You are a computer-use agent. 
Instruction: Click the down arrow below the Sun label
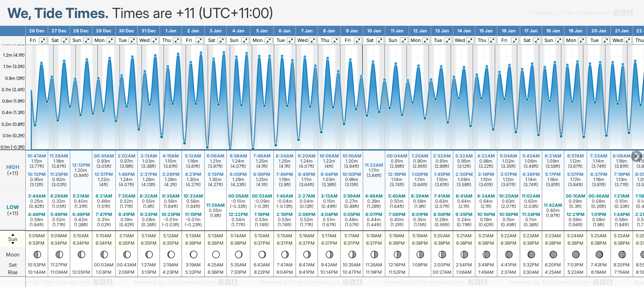[13, 244]
